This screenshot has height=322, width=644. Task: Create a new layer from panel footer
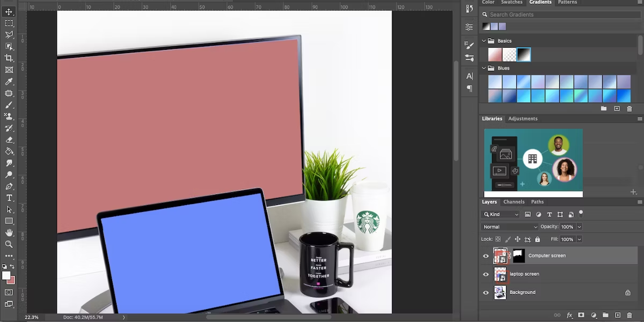[618, 316]
